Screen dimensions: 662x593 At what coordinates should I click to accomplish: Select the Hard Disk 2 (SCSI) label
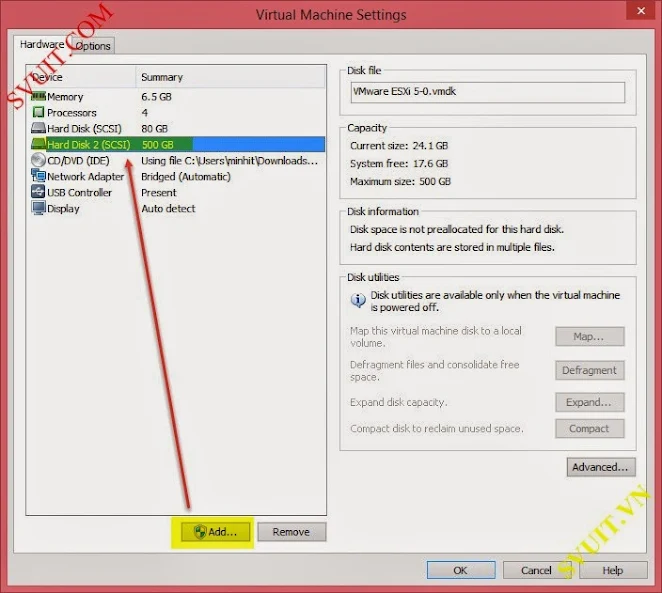pos(89,144)
